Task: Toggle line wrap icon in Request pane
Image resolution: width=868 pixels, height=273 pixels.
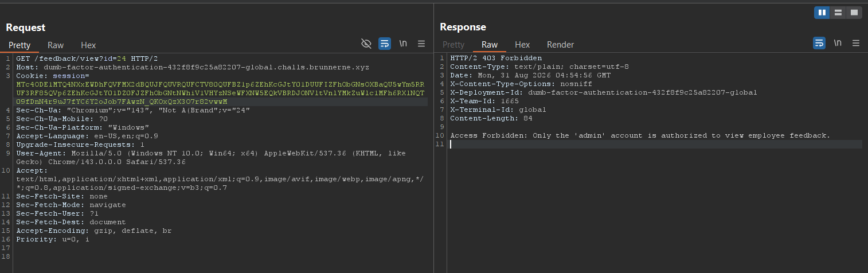Action: coord(385,44)
